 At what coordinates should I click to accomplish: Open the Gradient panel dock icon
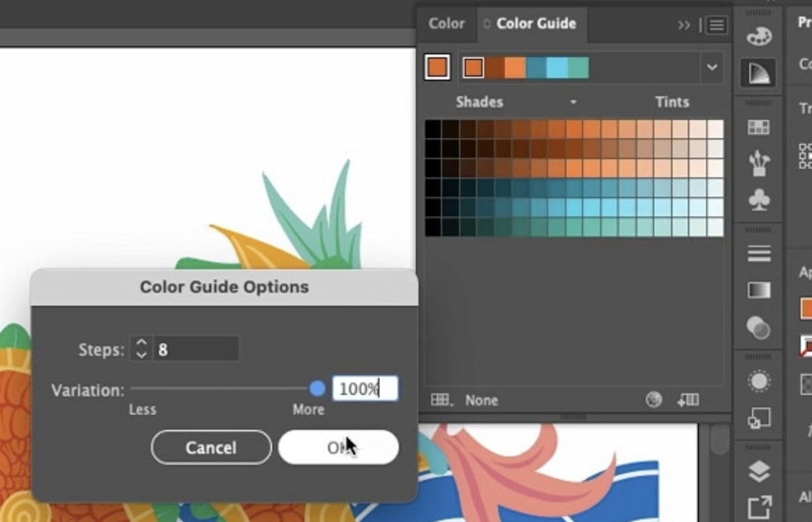tap(759, 290)
